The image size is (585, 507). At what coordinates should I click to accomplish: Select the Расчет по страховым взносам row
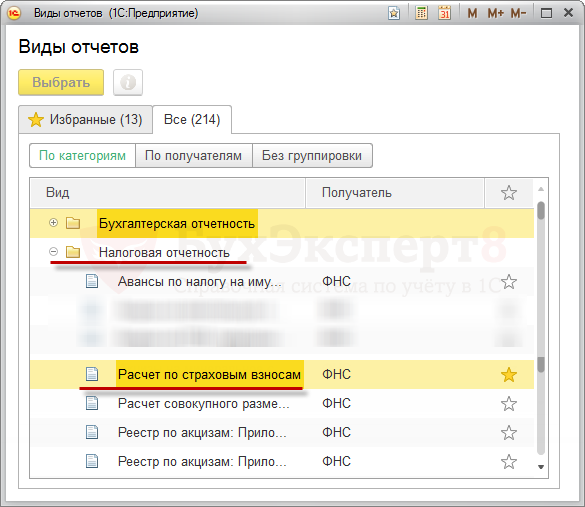pyautogui.click(x=282, y=375)
